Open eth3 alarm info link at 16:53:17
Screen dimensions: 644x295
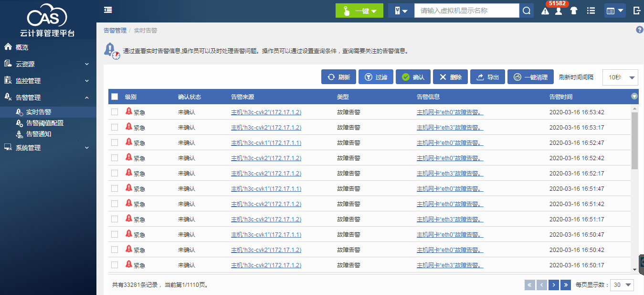[450, 128]
